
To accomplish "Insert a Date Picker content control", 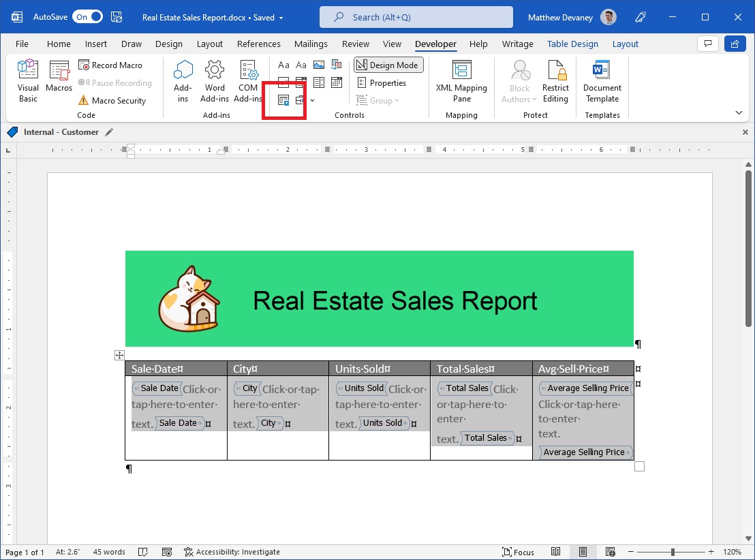I will 336,82.
